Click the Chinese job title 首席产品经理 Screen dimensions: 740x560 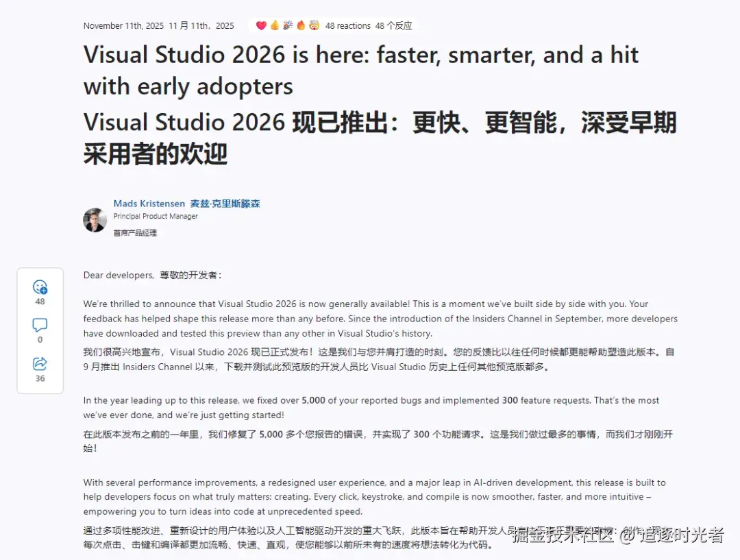pos(135,233)
